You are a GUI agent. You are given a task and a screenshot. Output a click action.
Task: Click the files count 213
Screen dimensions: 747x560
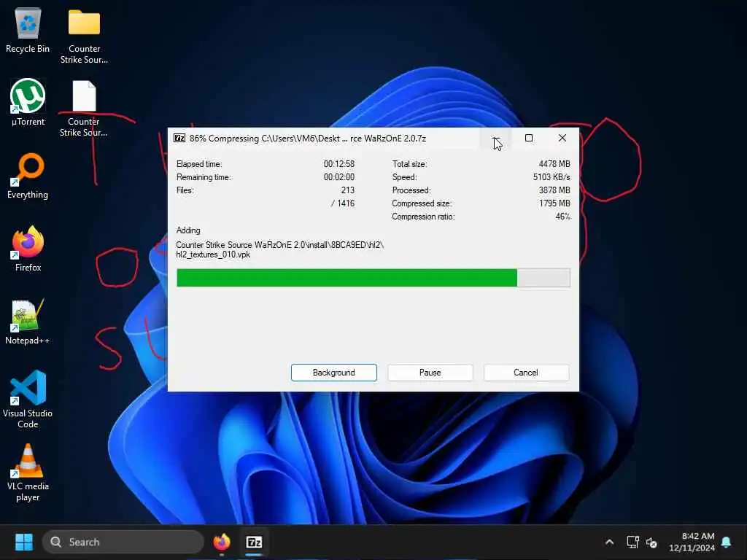(x=348, y=190)
